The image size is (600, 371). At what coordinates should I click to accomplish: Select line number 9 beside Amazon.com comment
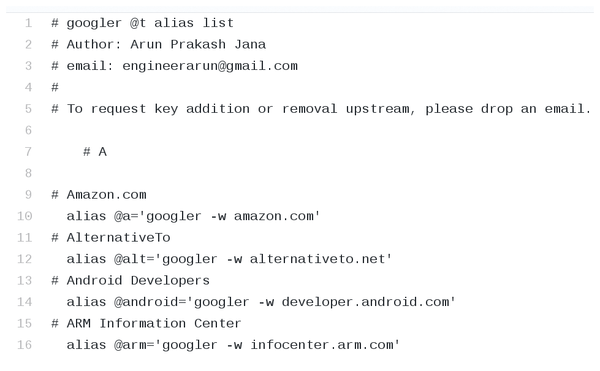[29, 195]
